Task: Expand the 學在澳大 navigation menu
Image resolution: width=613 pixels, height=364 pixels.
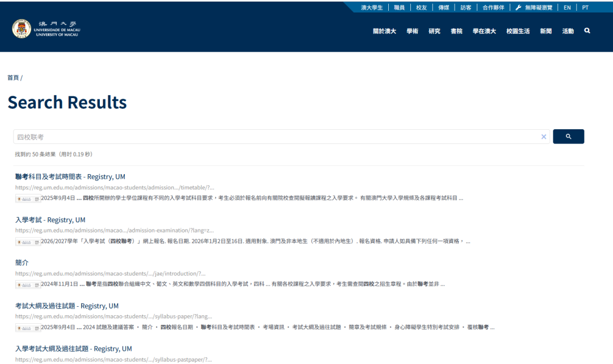Action: (x=484, y=31)
